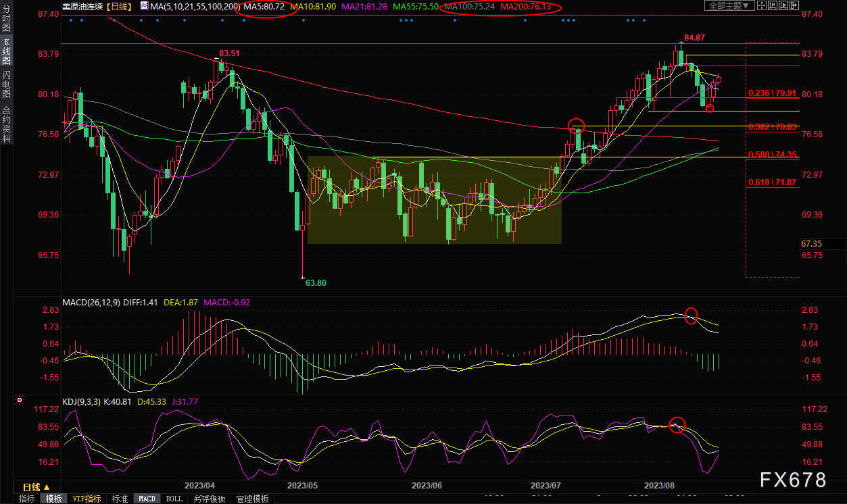Viewport: 847px width, 504px height.
Task: Select the 标准 template option
Action: (119, 499)
